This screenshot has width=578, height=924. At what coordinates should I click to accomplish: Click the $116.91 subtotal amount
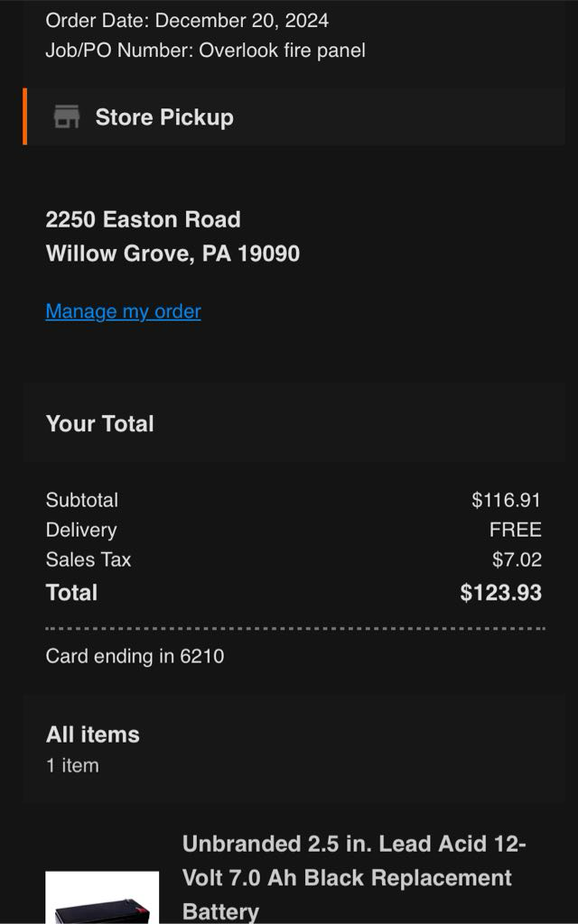click(x=506, y=500)
